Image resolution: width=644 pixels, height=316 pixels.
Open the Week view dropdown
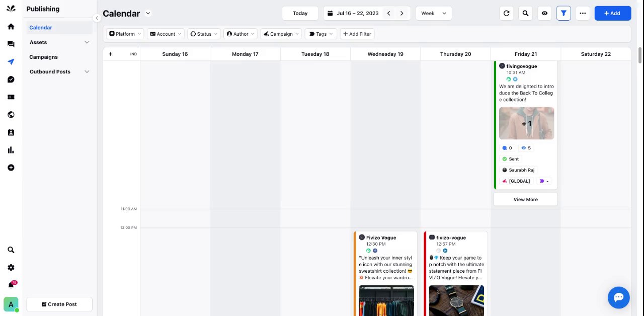[434, 13]
